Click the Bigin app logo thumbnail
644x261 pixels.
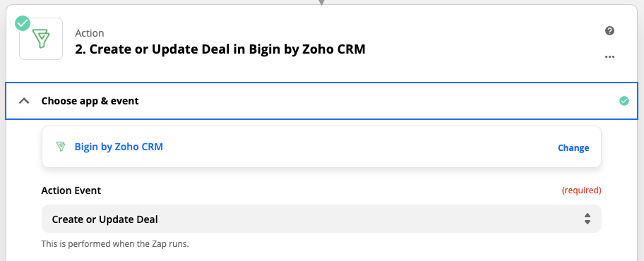tap(41, 40)
